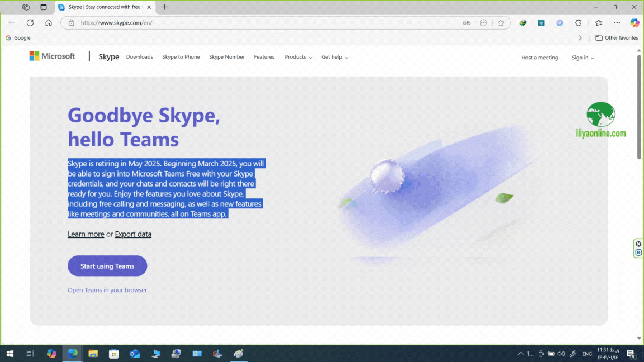Viewport: 644px width, 362px height.
Task: Open the Extensions puzzle icon
Action: [579, 23]
